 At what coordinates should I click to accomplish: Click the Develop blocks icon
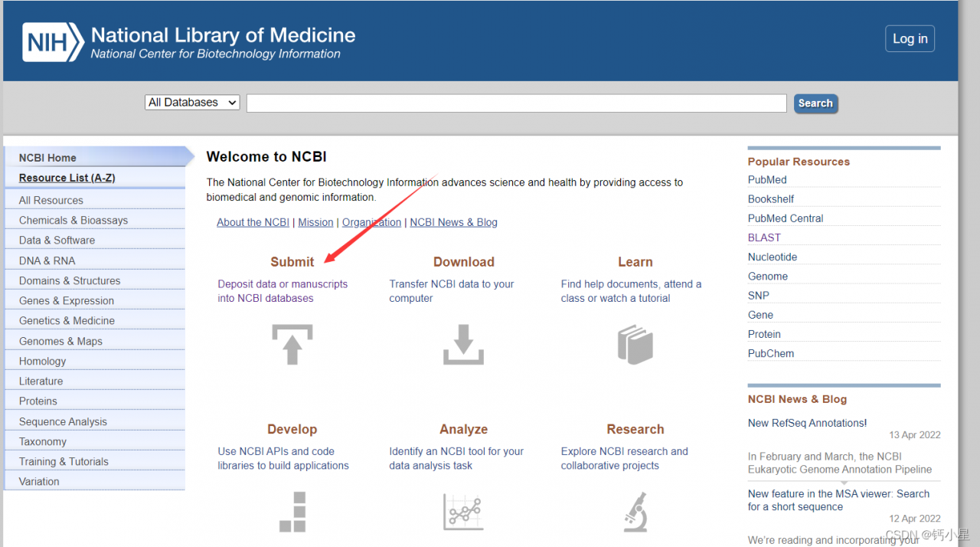(x=292, y=512)
